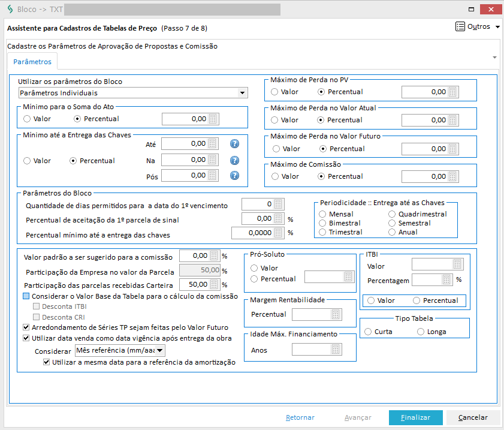The image size is (504, 430).
Task: Choose Semestral periodicidade
Action: click(392, 223)
